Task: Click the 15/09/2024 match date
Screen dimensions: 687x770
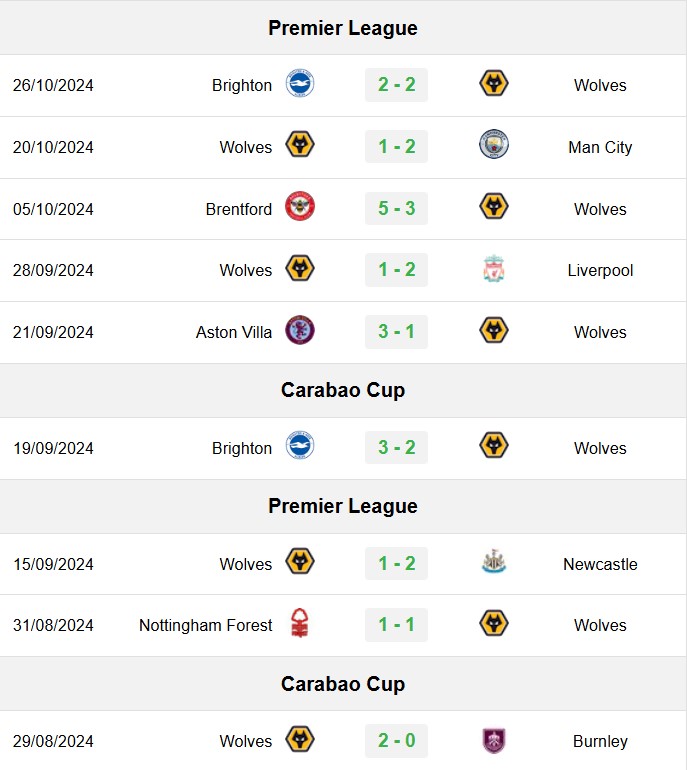Action: [x=53, y=564]
